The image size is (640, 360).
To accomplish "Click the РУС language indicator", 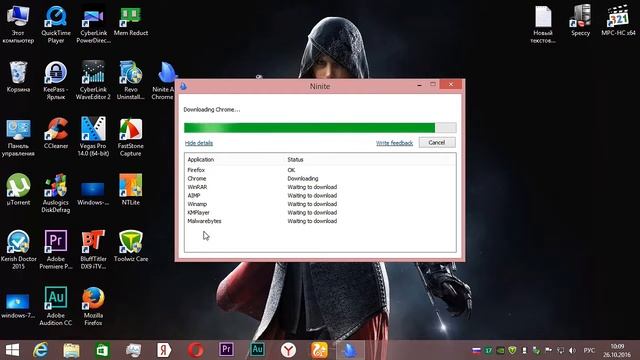I will (589, 351).
